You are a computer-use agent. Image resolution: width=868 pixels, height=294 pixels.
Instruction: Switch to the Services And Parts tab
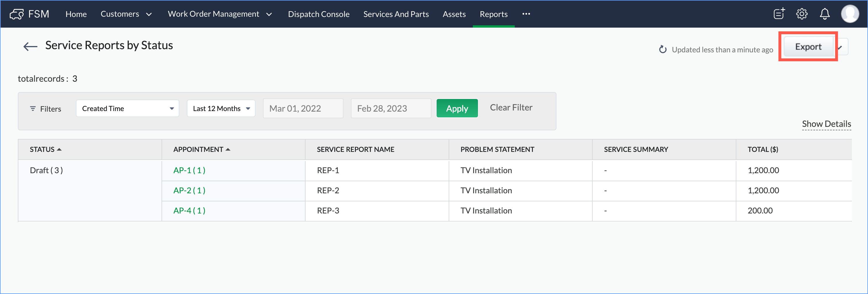point(396,14)
